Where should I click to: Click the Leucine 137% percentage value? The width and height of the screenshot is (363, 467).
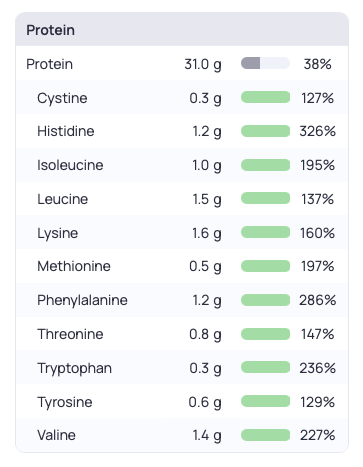pyautogui.click(x=317, y=199)
